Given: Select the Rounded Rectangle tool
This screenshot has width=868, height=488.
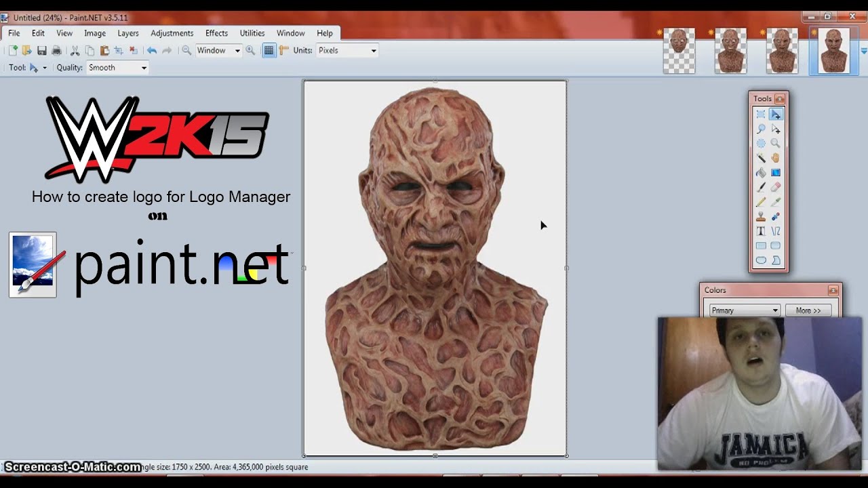Looking at the screenshot, I should tap(776, 246).
